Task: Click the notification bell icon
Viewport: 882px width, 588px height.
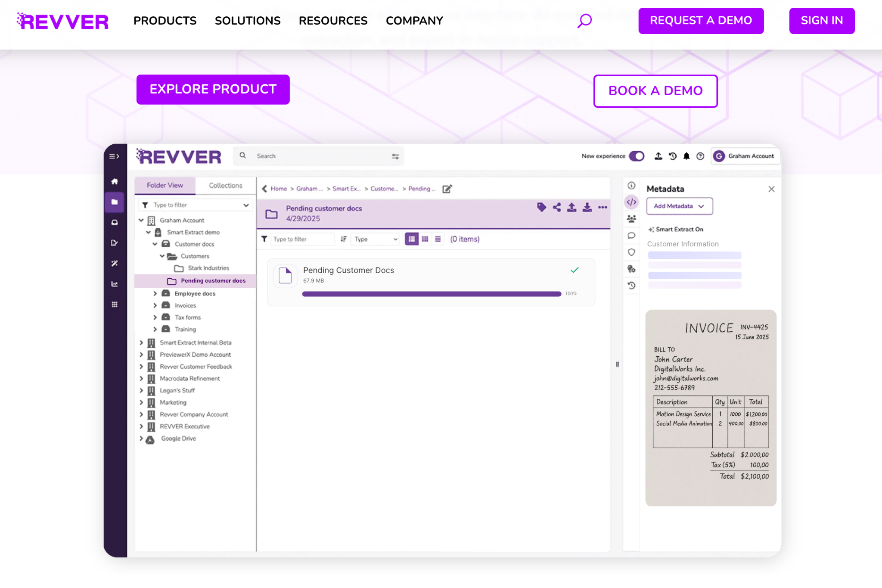Action: point(686,156)
